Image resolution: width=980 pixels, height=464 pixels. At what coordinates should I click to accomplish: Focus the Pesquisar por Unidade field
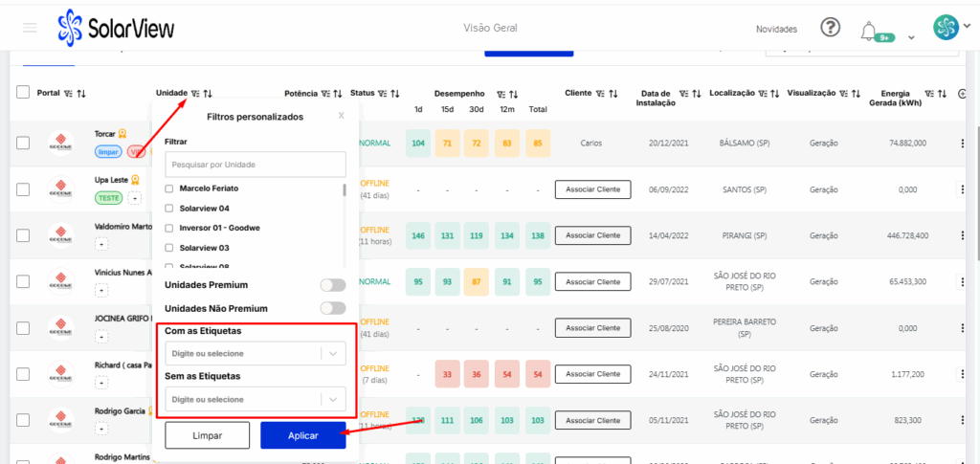click(255, 165)
